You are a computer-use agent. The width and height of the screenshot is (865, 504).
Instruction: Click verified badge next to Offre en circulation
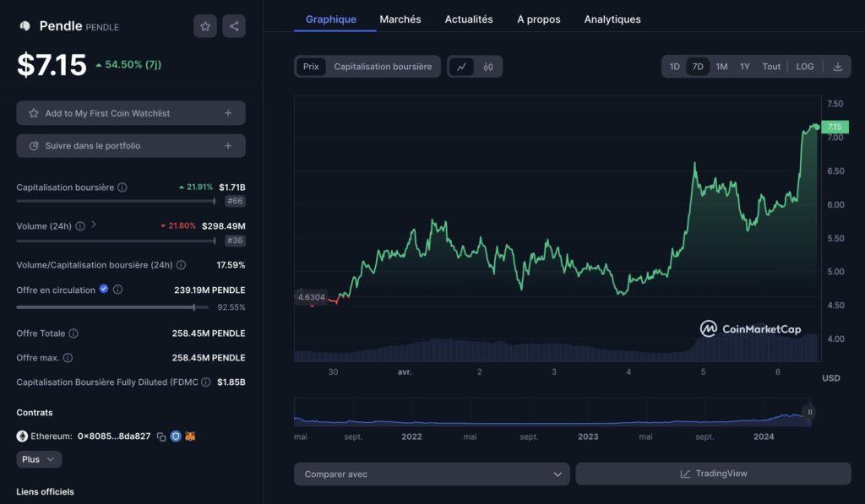104,289
